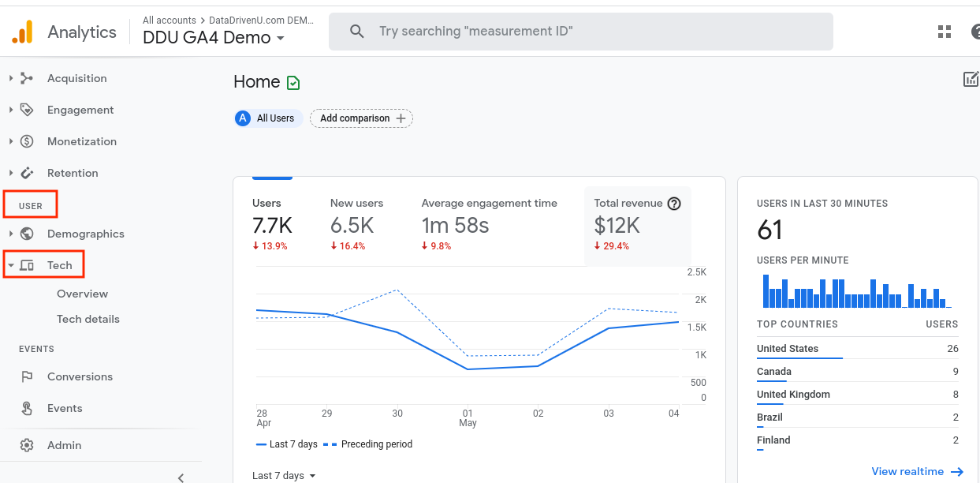Click the Google Analytics logo
The width and height of the screenshot is (980, 483).
[x=23, y=32]
